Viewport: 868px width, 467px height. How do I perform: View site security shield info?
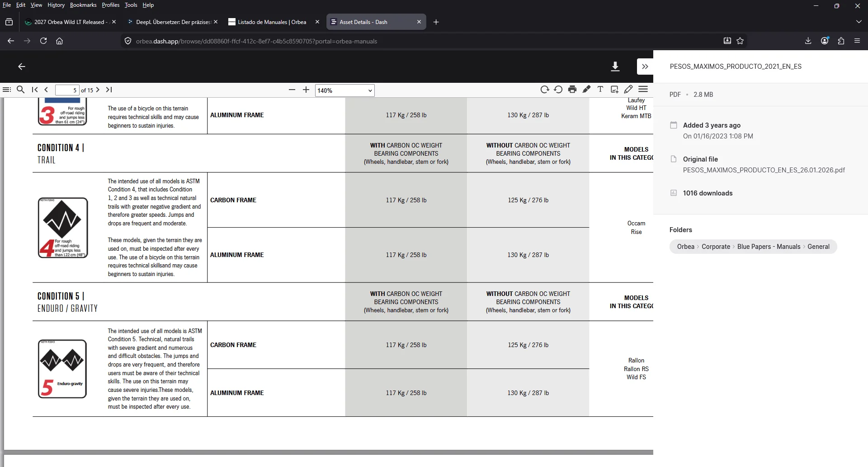click(x=128, y=41)
